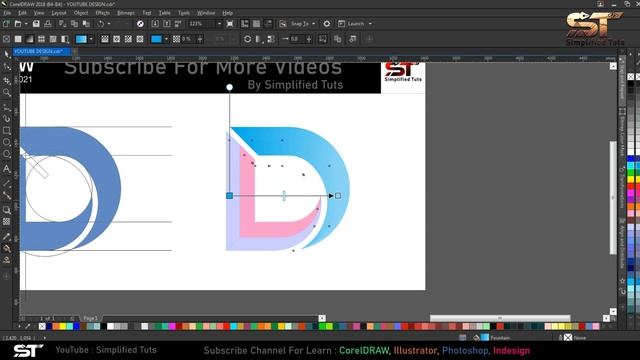This screenshot has width=640, height=360.
Task: Open the File menu
Action: point(7,13)
